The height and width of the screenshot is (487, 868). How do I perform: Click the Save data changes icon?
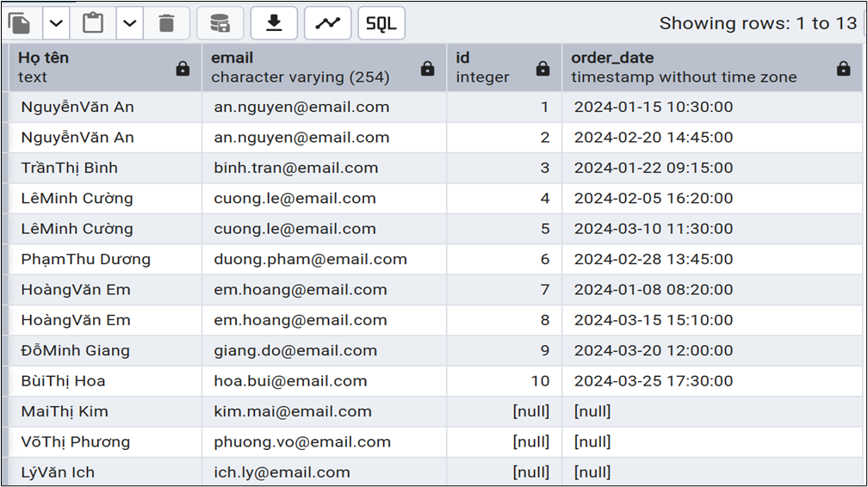point(220,23)
